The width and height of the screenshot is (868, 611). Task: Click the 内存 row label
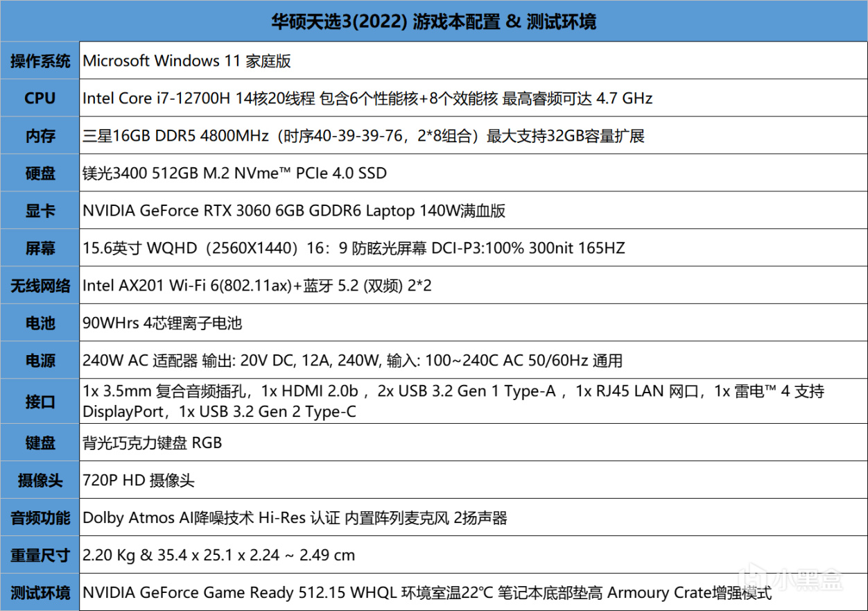tap(40, 136)
